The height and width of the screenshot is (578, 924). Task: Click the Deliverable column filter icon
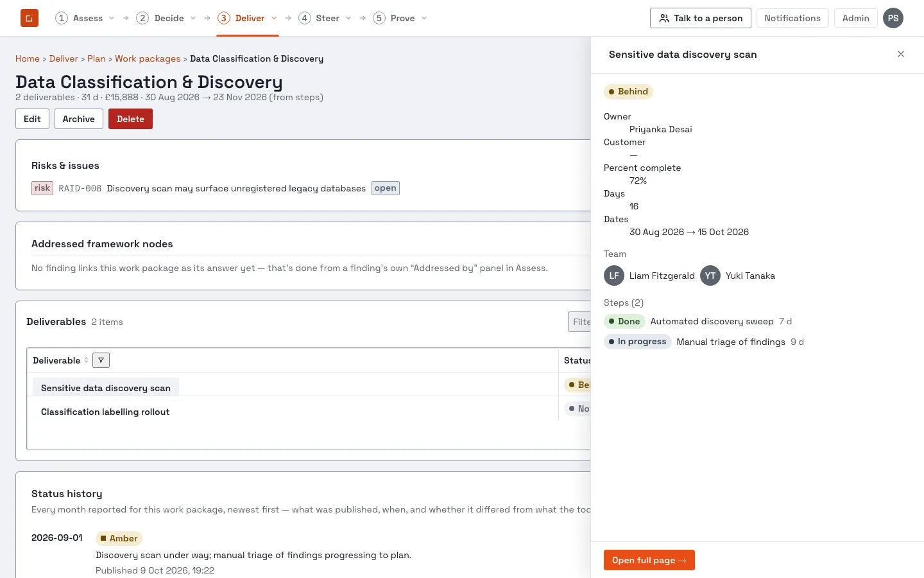[101, 360]
